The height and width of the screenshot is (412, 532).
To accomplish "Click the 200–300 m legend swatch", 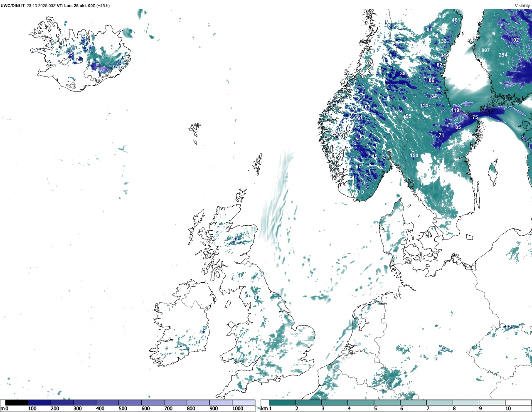I will click(62, 402).
